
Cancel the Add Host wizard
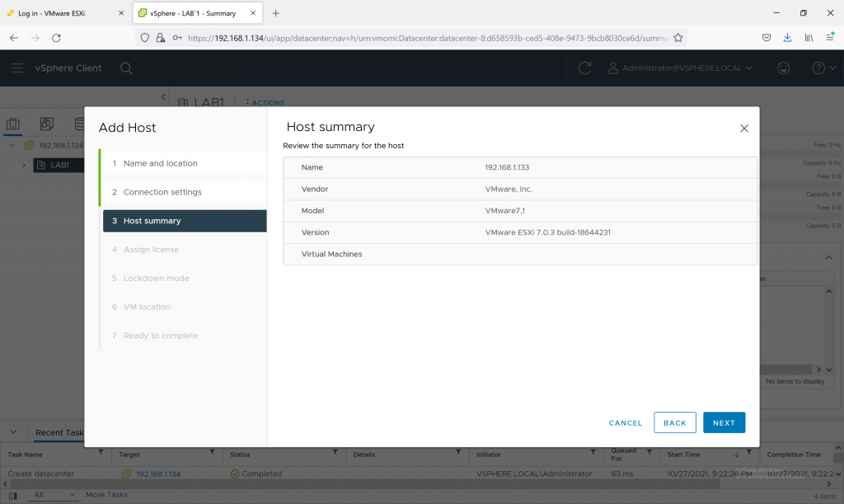point(626,422)
